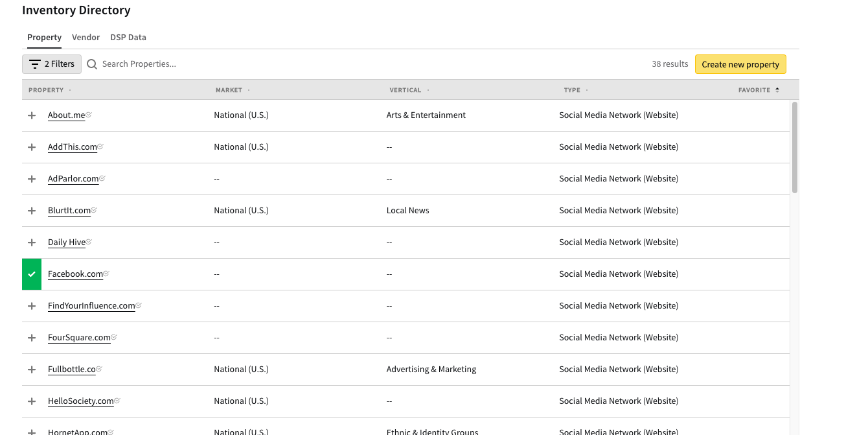Viewport: 868px width, 435px height.
Task: Click the verified badge next to FourSquare.com
Action: 114,337
